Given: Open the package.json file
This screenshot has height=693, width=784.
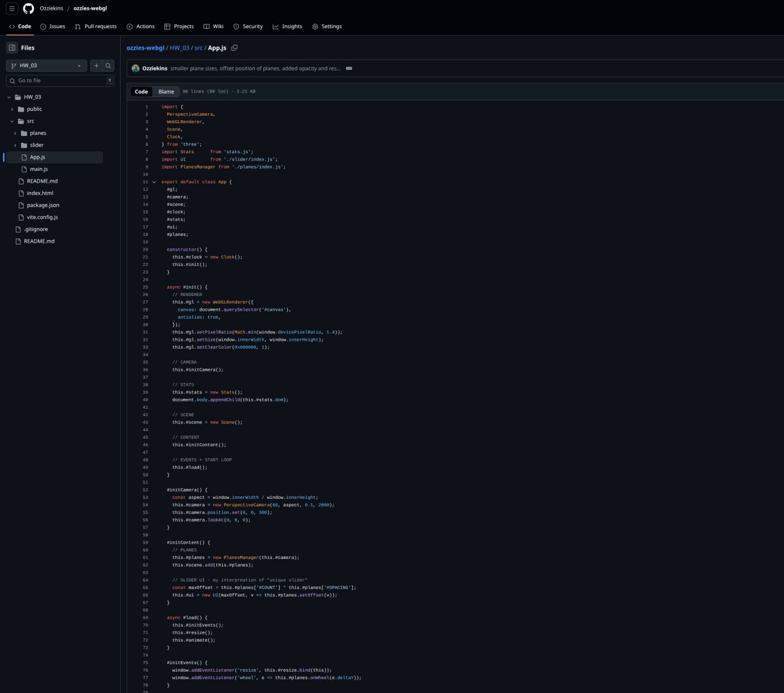Looking at the screenshot, I should 43,205.
